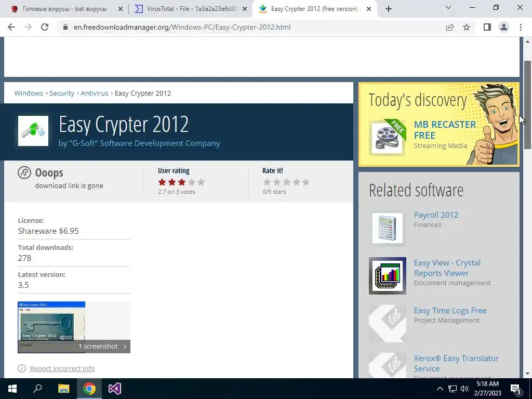Open a new browser tab
Image resolution: width=532 pixels, height=399 pixels.
[389, 9]
